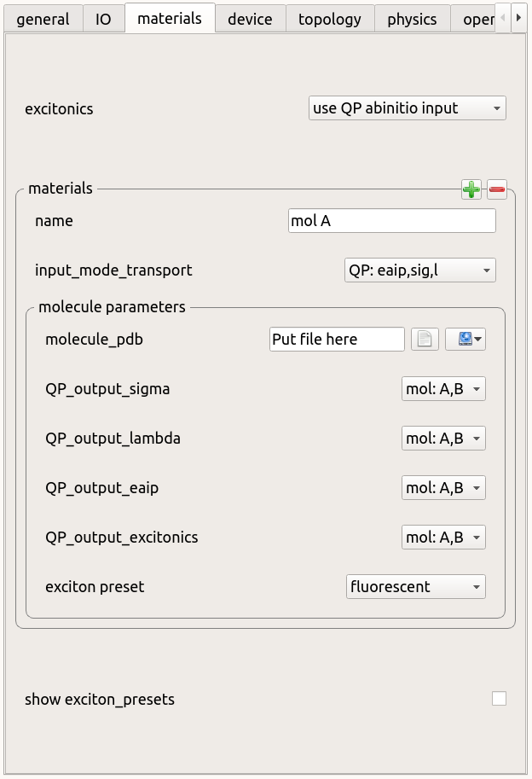Click the 'Put file here' input field
532x779 pixels.
[x=337, y=340]
